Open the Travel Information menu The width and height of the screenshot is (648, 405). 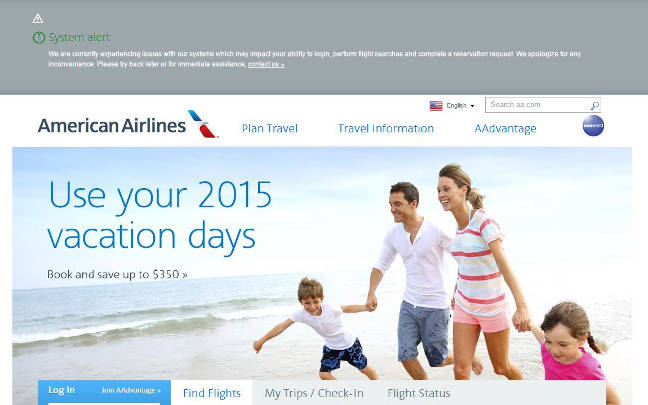(386, 129)
